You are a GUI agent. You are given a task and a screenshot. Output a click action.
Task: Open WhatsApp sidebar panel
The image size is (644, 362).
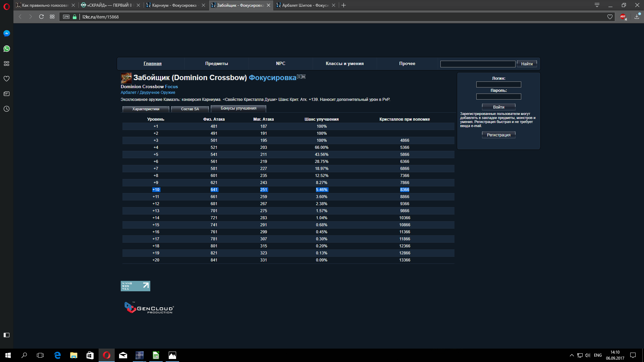[6, 49]
